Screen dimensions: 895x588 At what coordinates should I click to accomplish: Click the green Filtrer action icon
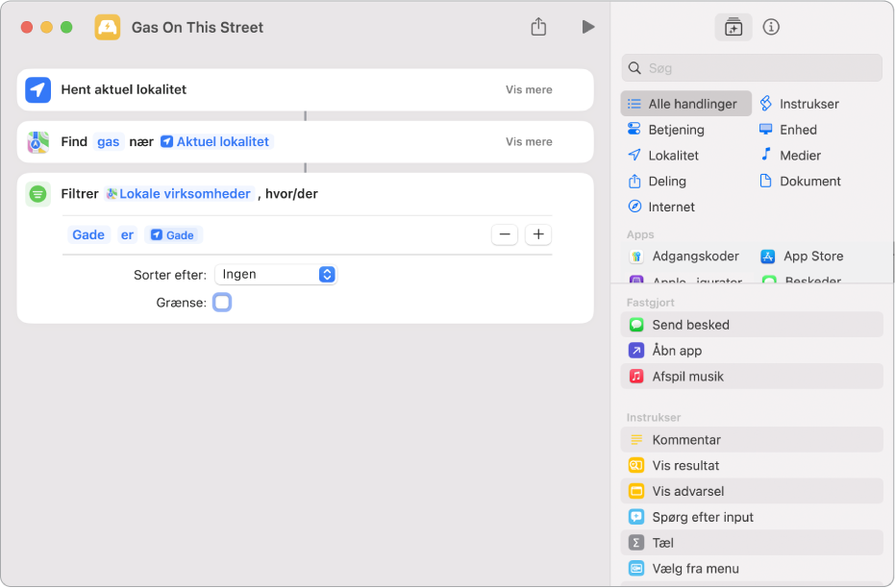pos(38,194)
